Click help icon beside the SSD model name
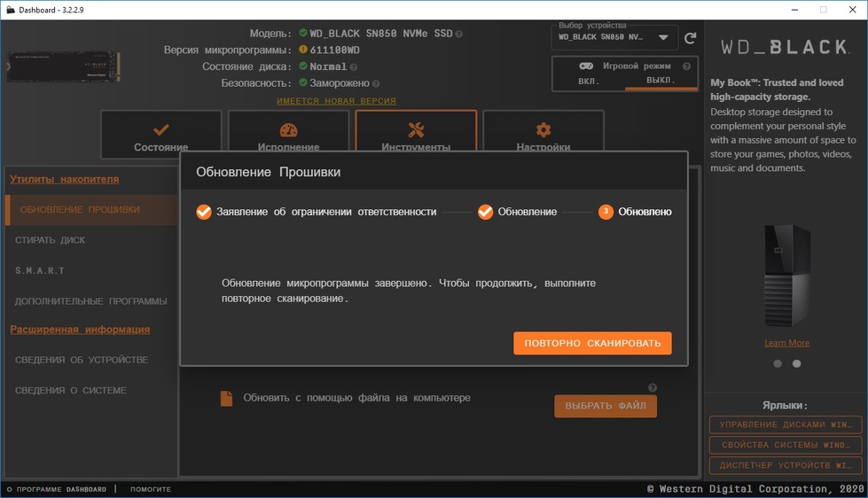 tap(458, 35)
